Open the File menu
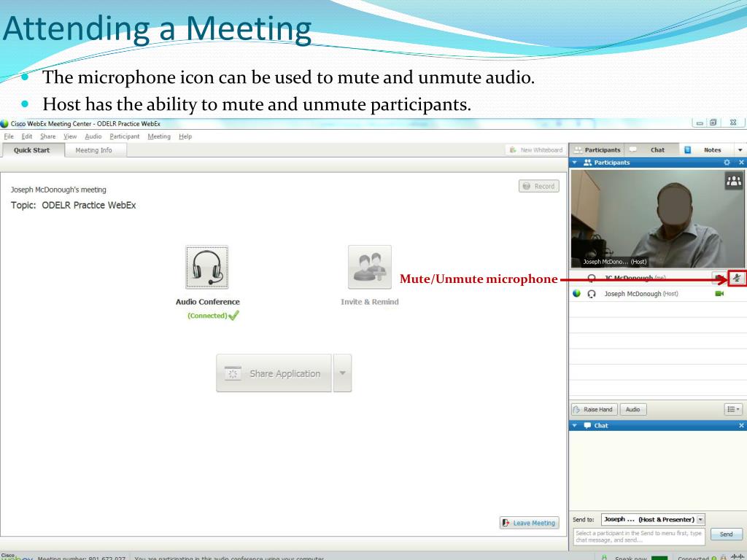747x560 pixels. pos(9,136)
